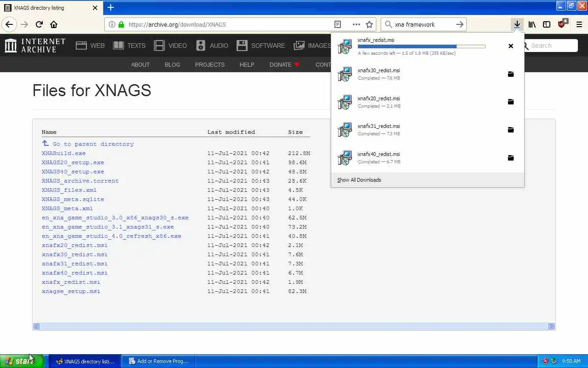
Task: Click the xnafx_redist.msi download progress bar
Action: (421, 46)
